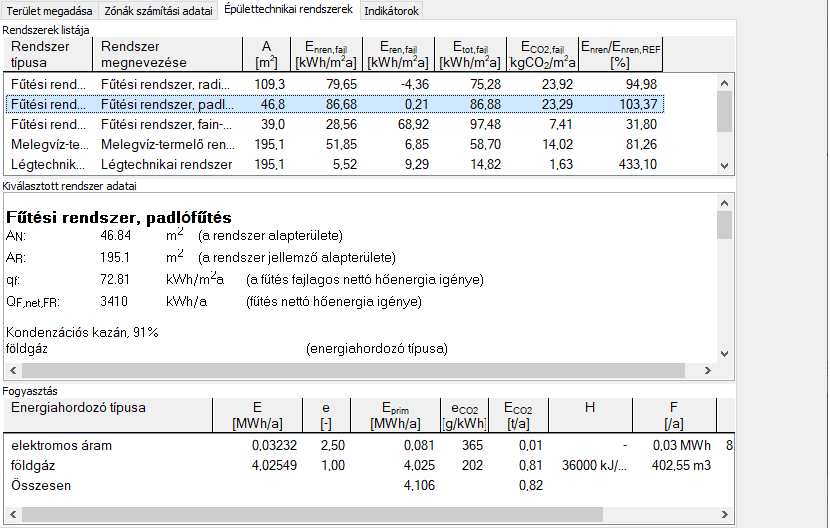Click the 36000 kJ/... heating value cell
Image resolution: width=830 pixels, height=528 pixels.
tap(594, 466)
